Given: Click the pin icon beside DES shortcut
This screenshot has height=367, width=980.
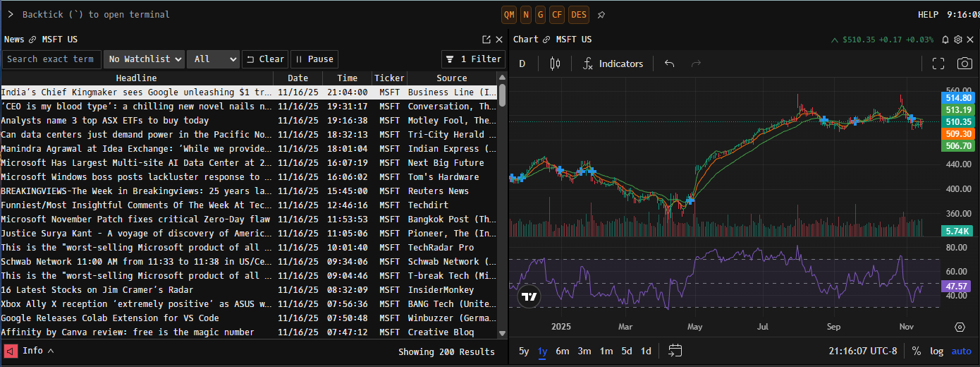Looking at the screenshot, I should (601, 14).
